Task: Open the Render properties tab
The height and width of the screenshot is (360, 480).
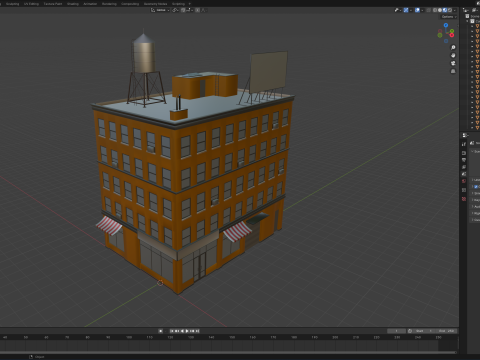Action: click(x=464, y=153)
